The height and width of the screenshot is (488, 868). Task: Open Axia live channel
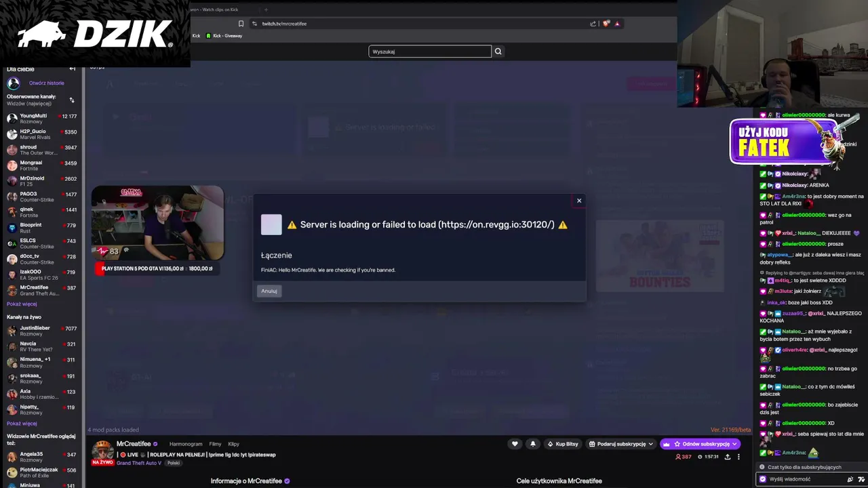[x=42, y=394]
